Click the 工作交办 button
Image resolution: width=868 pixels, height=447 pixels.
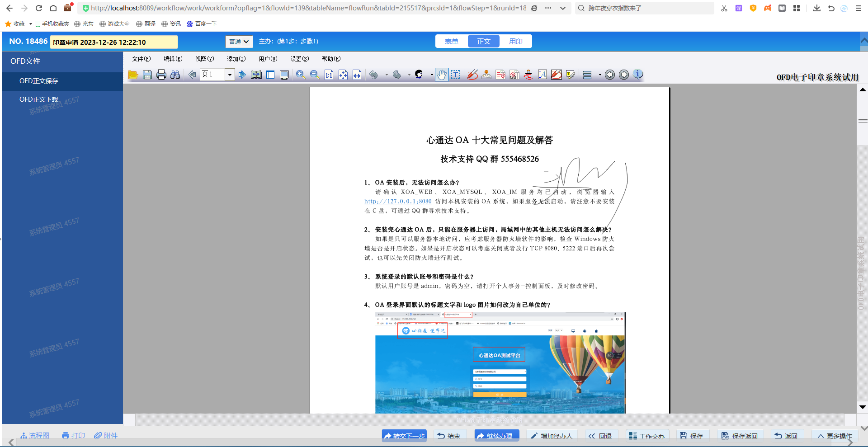tap(646, 436)
